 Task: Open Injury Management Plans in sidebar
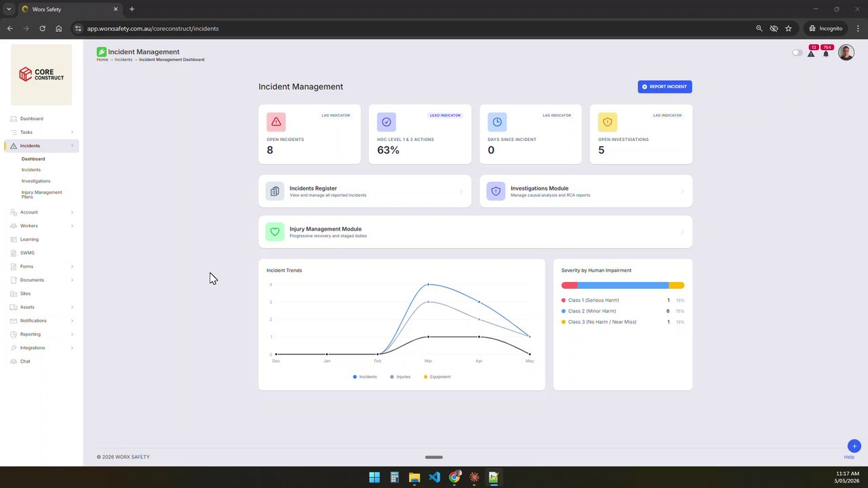coord(41,195)
